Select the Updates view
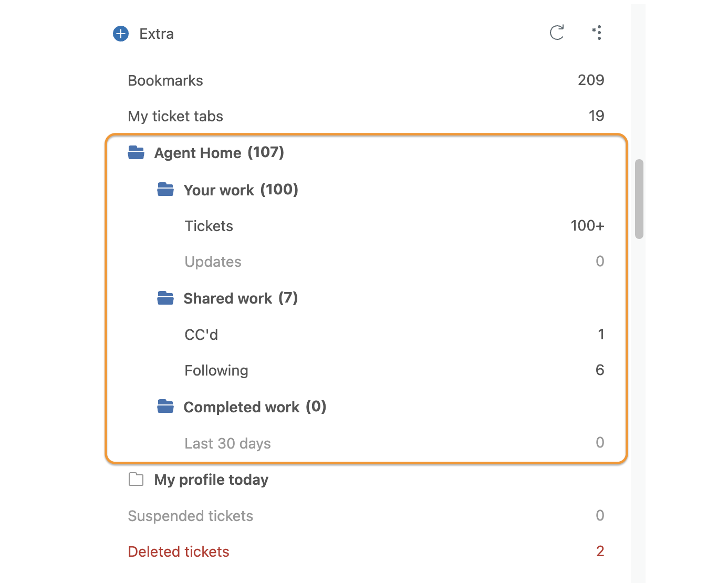The width and height of the screenshot is (728, 583). pyautogui.click(x=394, y=262)
